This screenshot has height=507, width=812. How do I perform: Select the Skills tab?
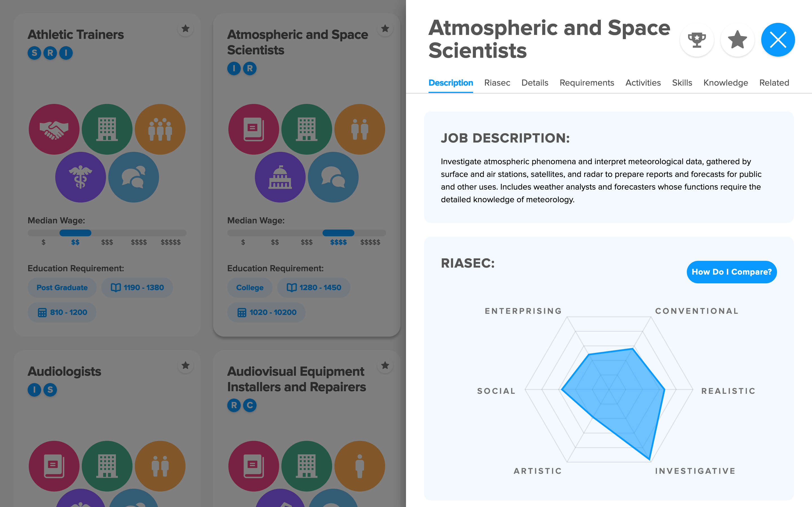(x=682, y=83)
